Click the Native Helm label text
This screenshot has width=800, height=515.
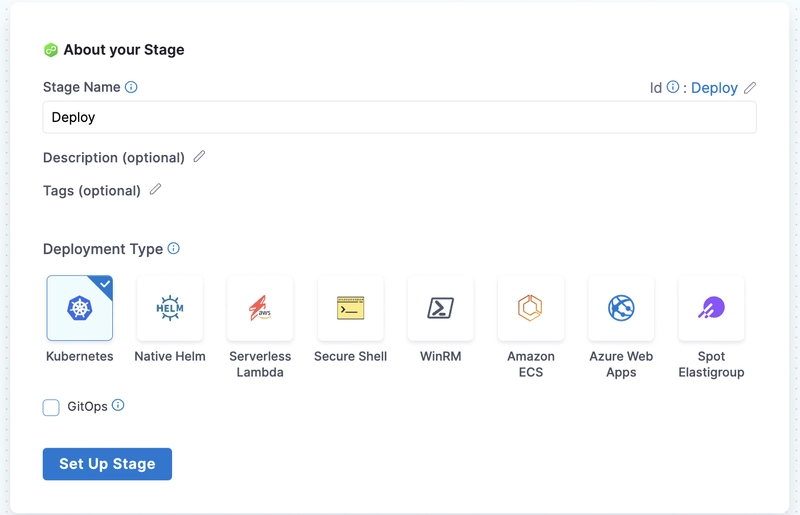[x=170, y=356]
